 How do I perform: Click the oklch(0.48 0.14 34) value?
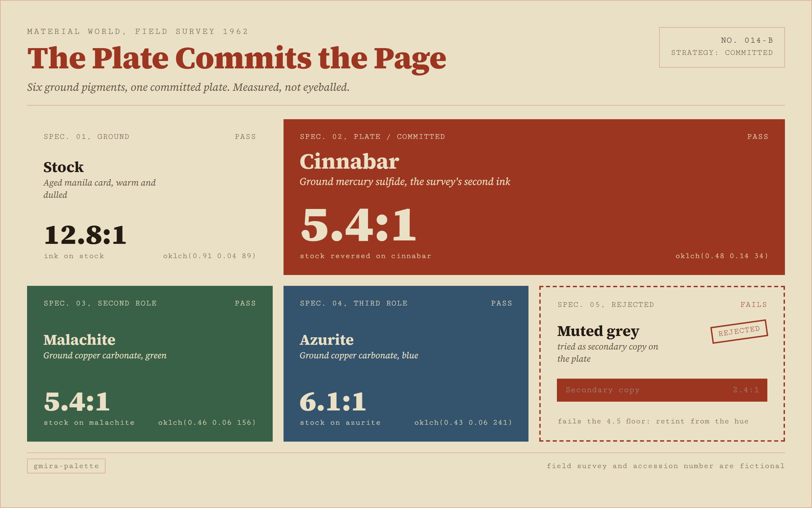click(x=722, y=256)
